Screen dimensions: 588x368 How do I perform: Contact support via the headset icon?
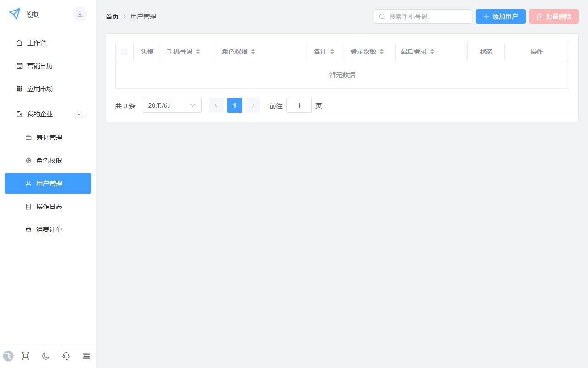pos(66,356)
